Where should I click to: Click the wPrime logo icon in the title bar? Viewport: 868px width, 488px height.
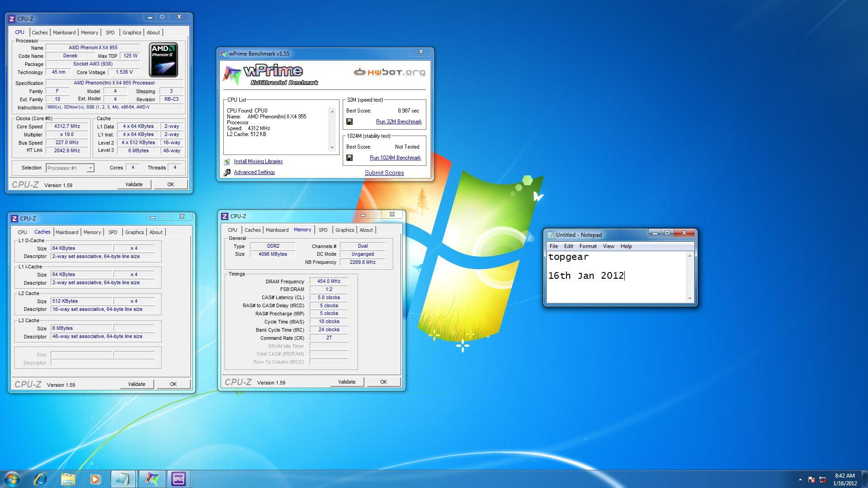223,53
